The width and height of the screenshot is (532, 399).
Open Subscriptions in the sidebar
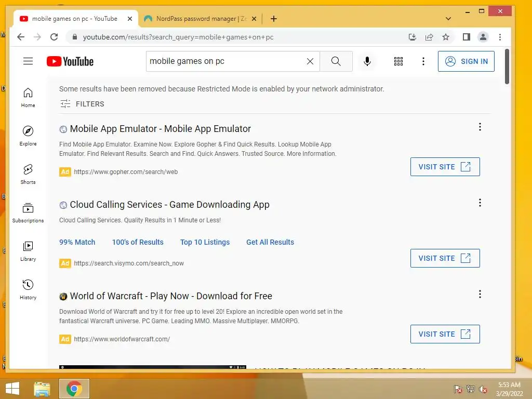[x=28, y=212]
